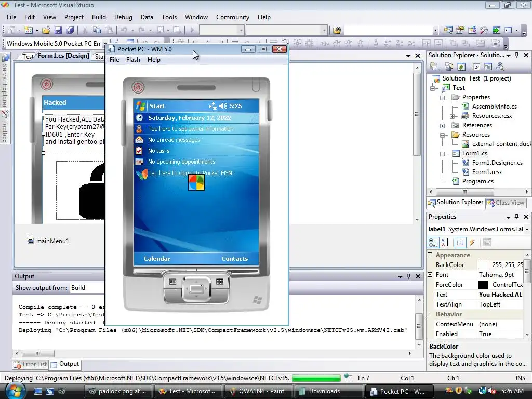Click View Code icon in Solution Explorer
Viewport: 532px width, 399px height.
point(476,67)
